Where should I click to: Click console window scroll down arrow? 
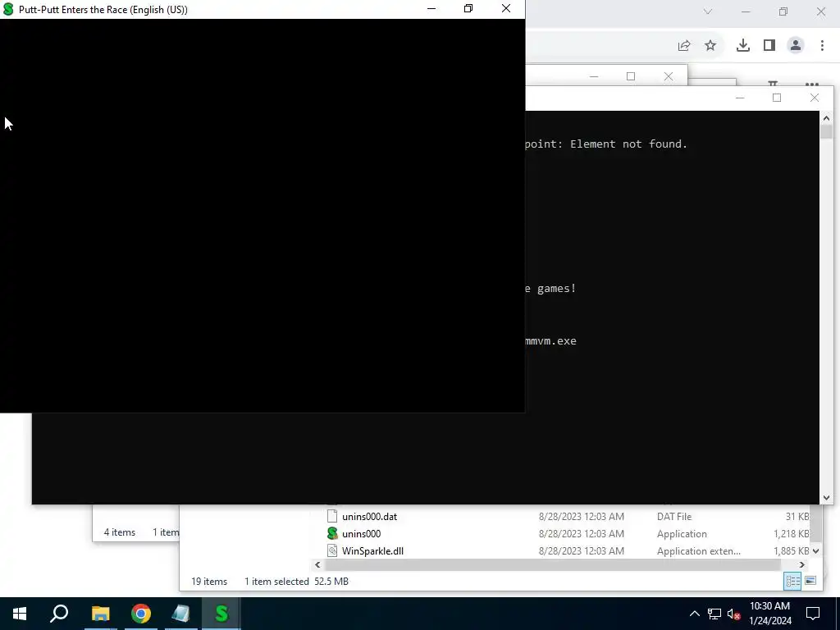(826, 498)
